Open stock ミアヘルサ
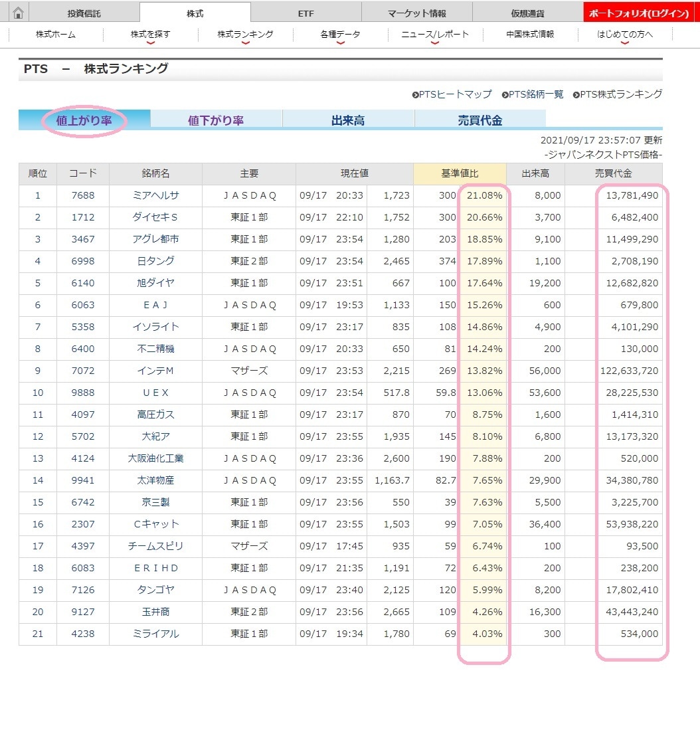700x738 pixels. [x=155, y=195]
